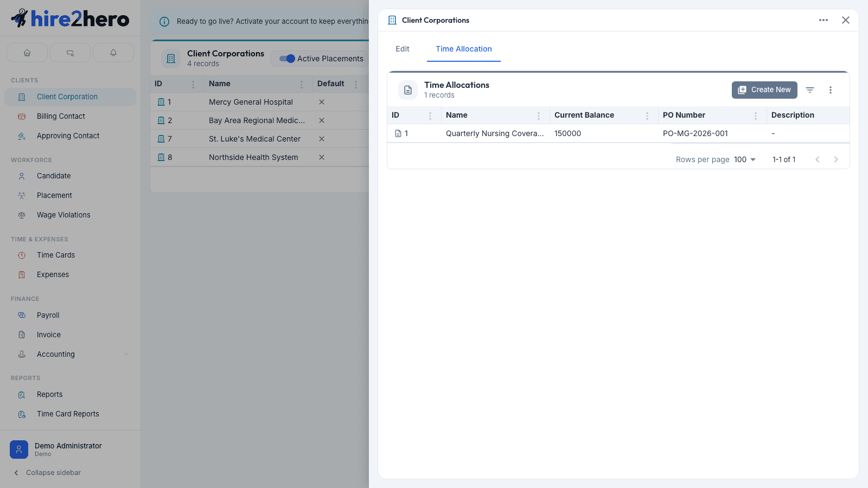Screen dimensions: 868x488
Task: Click the building icon next to Client Corporations list title
Action: [x=171, y=59]
